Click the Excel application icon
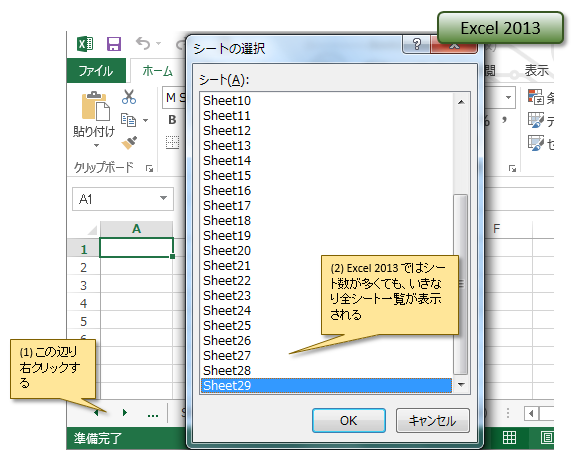This screenshot has height=457, width=577. click(85, 44)
